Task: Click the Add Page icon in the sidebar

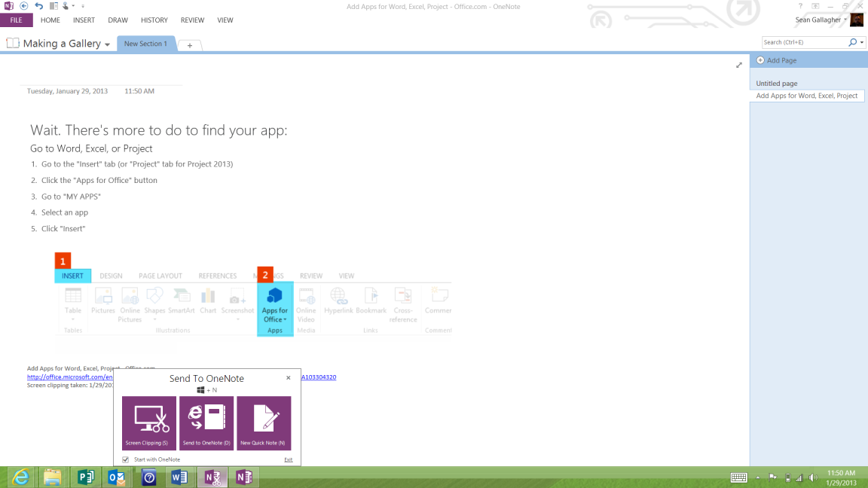Action: pos(760,60)
